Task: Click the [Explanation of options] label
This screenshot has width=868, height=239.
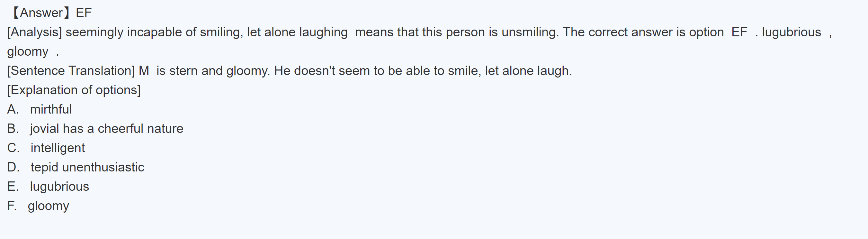Action: [x=74, y=90]
